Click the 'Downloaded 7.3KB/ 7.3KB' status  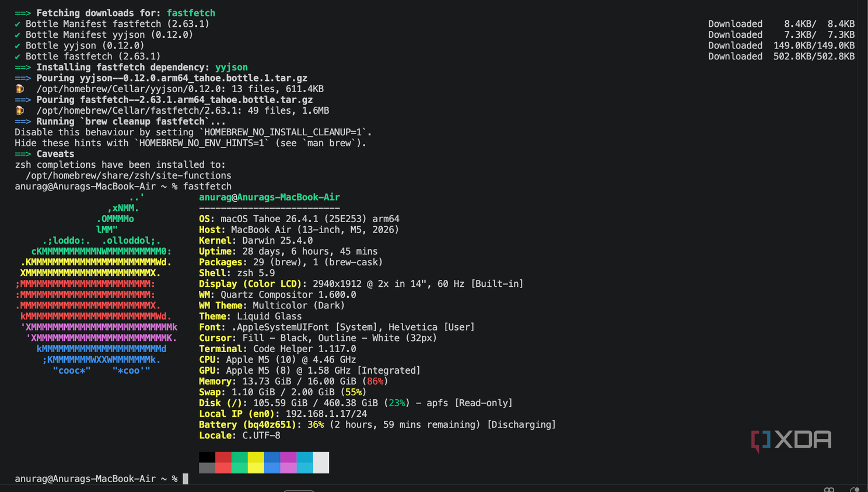point(781,35)
